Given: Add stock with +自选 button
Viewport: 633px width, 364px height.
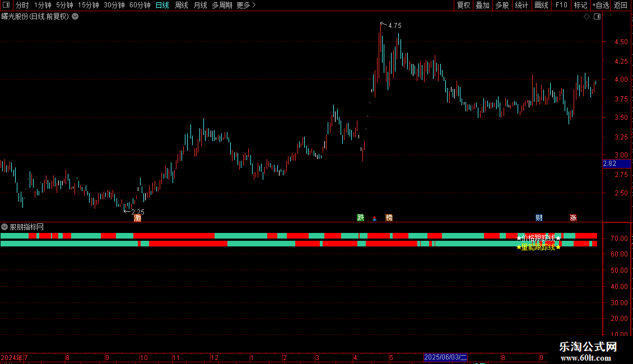Looking at the screenshot, I should 601,5.
